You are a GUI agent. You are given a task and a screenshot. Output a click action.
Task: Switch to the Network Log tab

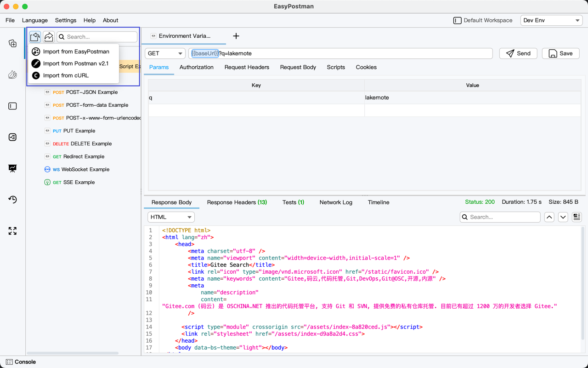click(336, 202)
